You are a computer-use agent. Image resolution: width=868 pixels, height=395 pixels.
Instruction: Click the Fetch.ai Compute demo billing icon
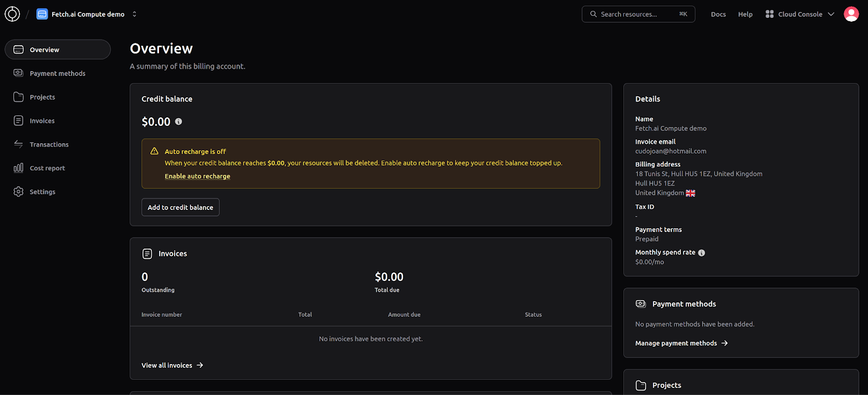[42, 14]
